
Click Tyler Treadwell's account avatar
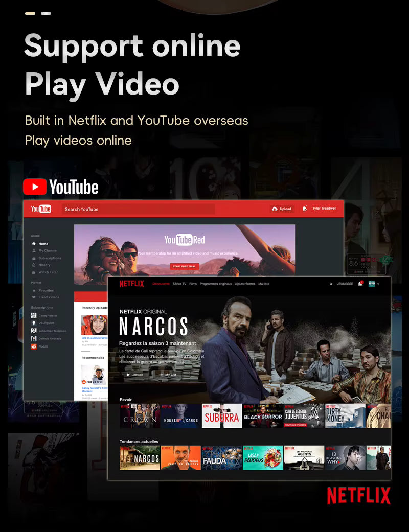click(x=305, y=209)
